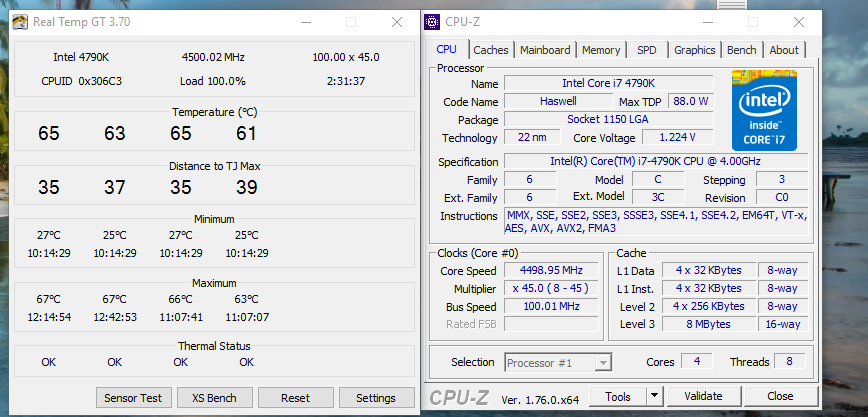The height and width of the screenshot is (417, 868).
Task: Click the Threads count field
Action: click(789, 361)
